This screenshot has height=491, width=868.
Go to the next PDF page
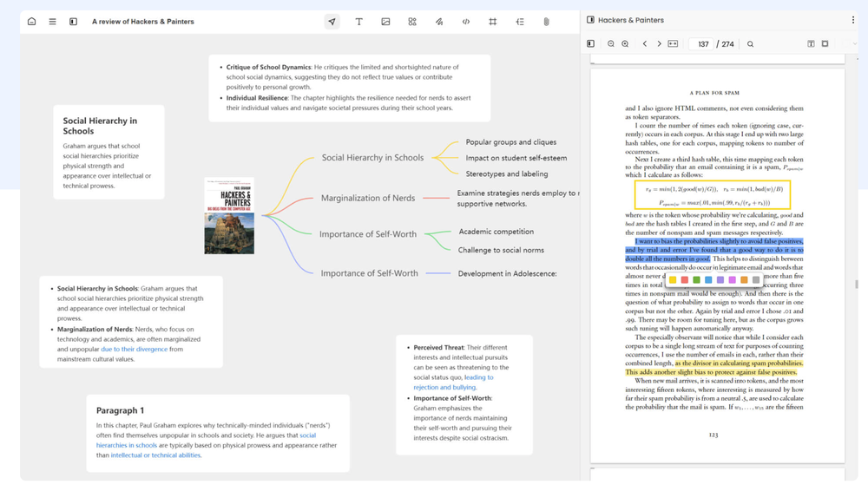659,43
